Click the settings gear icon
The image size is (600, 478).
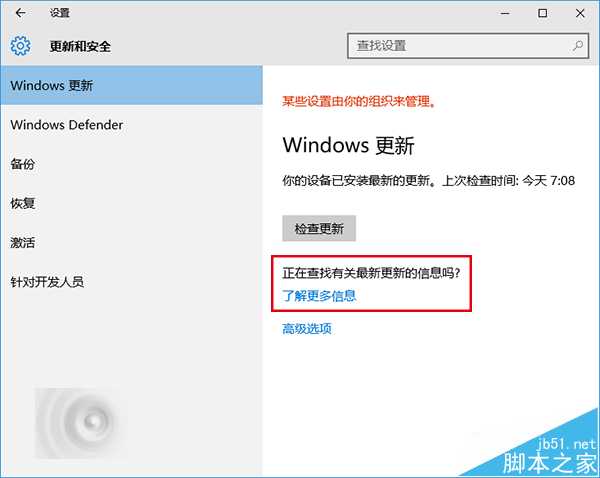pyautogui.click(x=20, y=46)
